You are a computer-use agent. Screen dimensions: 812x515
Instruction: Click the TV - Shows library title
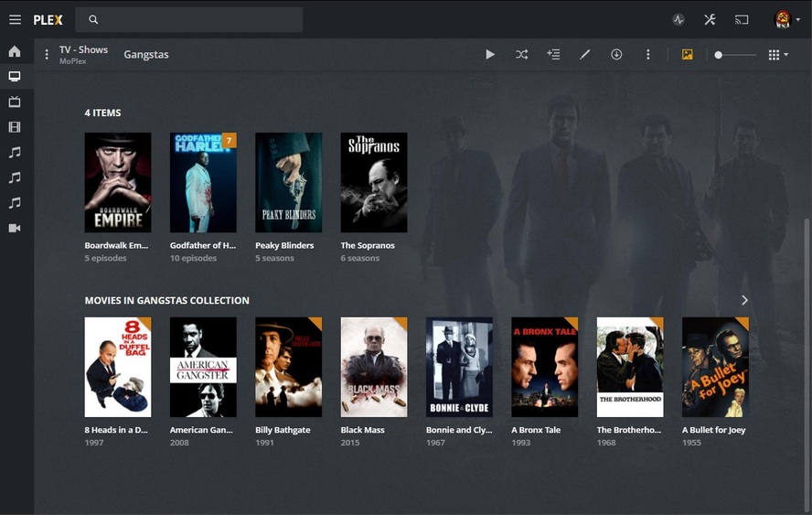pyautogui.click(x=83, y=49)
